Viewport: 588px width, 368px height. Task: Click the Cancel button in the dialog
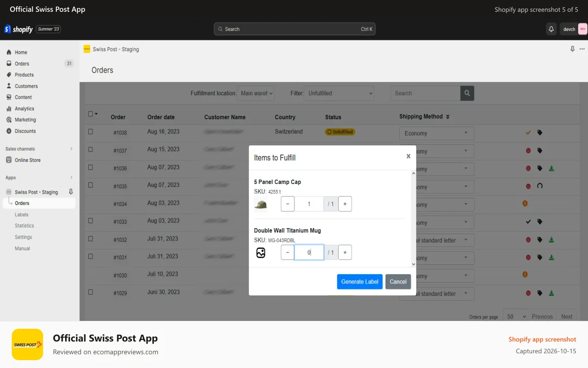tap(398, 282)
